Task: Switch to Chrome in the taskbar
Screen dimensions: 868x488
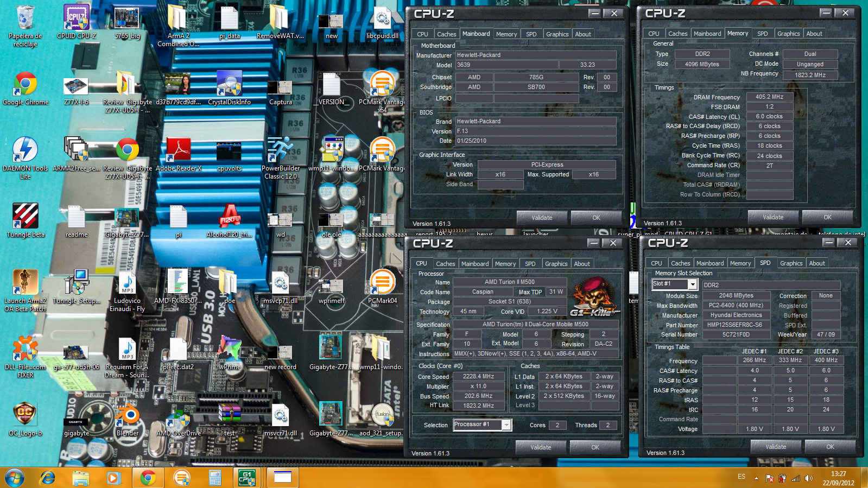Action: coord(148,478)
